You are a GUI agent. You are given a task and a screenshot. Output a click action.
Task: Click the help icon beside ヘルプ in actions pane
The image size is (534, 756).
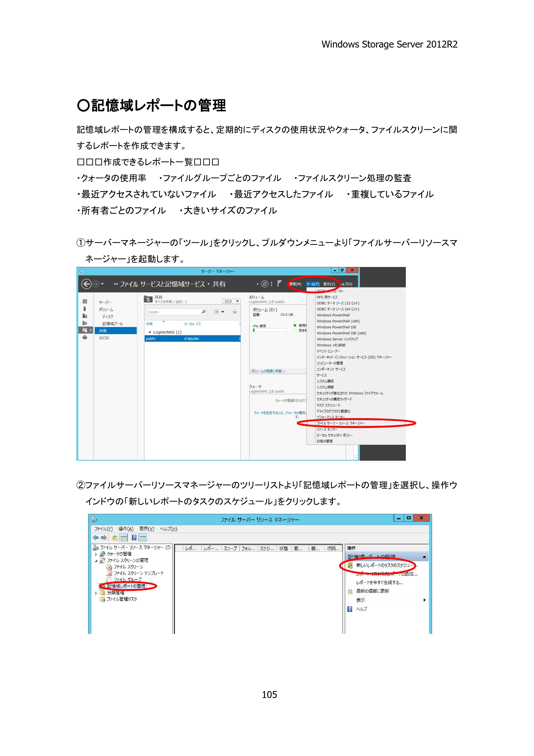point(350,609)
